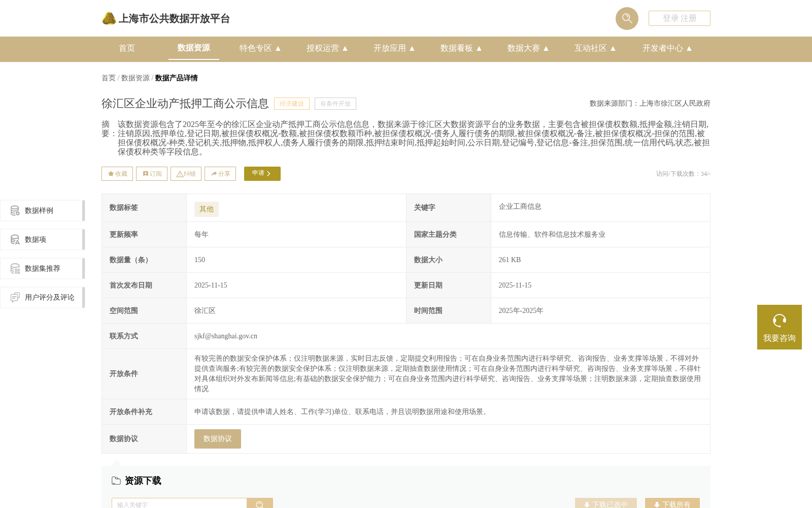Viewport: 812px width, 508px height.
Task: Expand the 授权运营 menu
Action: (x=327, y=48)
